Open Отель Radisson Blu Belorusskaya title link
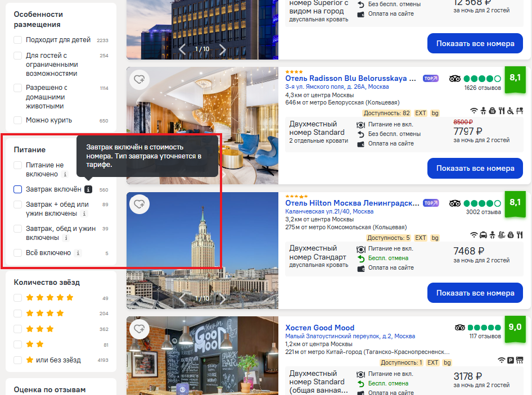Viewport: 532px width, 395px height. (350, 78)
